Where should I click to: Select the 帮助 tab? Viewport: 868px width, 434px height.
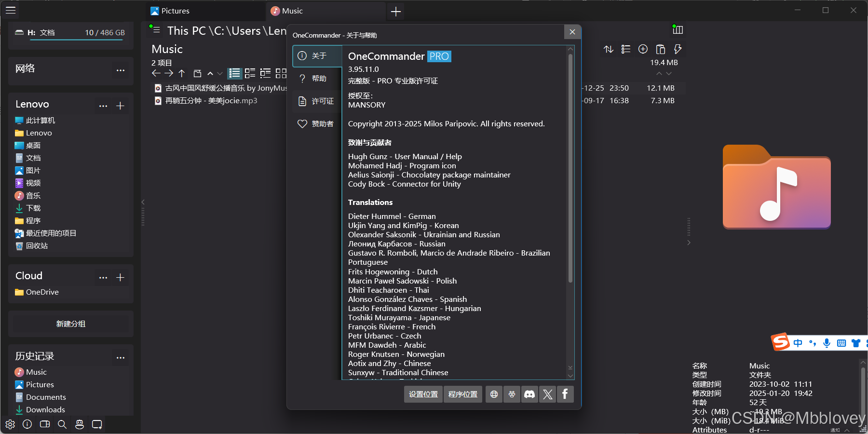tap(317, 79)
